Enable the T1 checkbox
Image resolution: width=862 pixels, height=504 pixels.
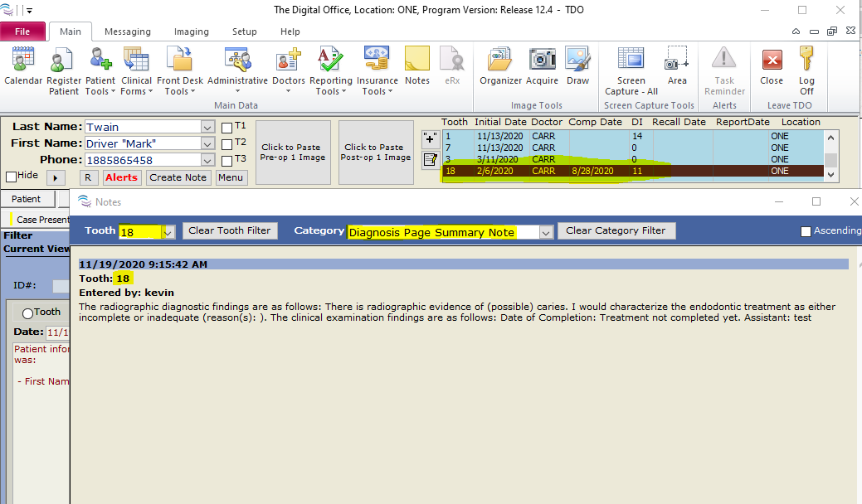tap(227, 128)
